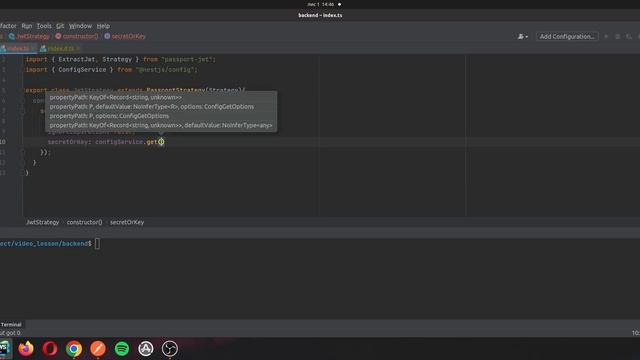Click the clock in the top bar
This screenshot has height=360, width=640.
321,4
